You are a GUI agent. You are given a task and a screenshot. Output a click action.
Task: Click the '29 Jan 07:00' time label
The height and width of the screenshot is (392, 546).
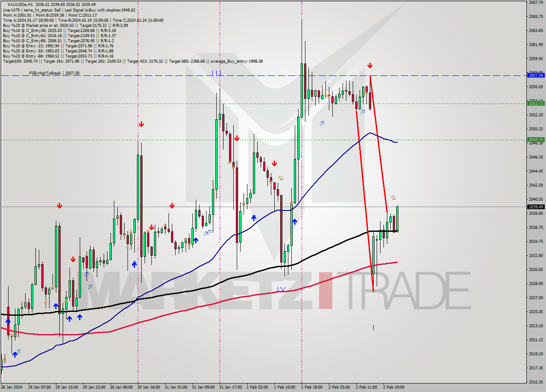39,387
